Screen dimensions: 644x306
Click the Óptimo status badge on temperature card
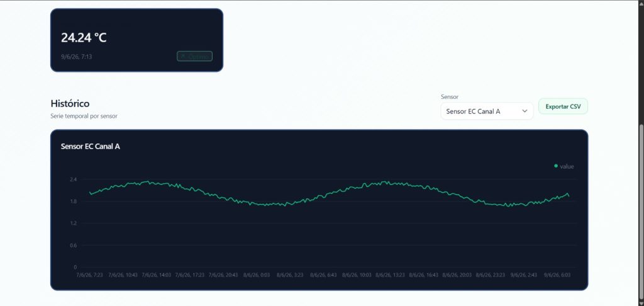point(195,56)
